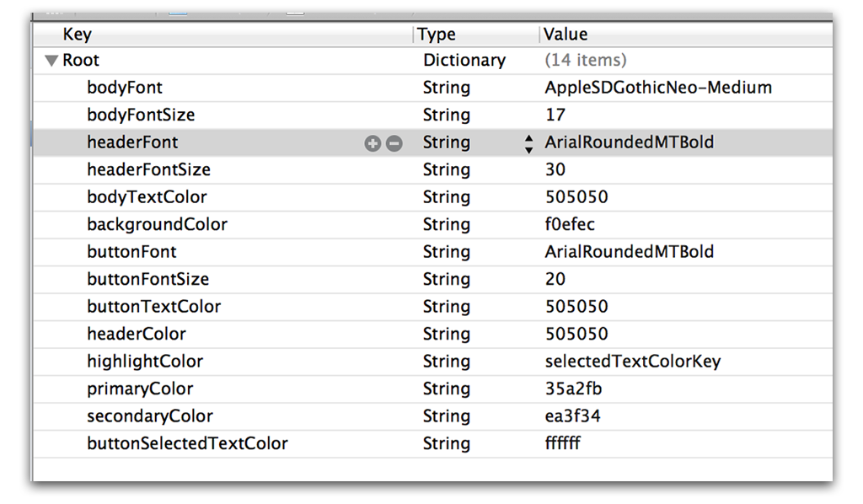
Task: Click the Type column header
Action: (x=437, y=35)
